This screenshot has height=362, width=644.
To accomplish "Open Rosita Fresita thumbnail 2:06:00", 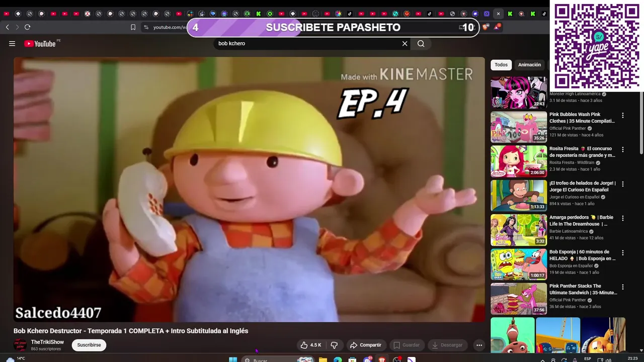I will [519, 161].
